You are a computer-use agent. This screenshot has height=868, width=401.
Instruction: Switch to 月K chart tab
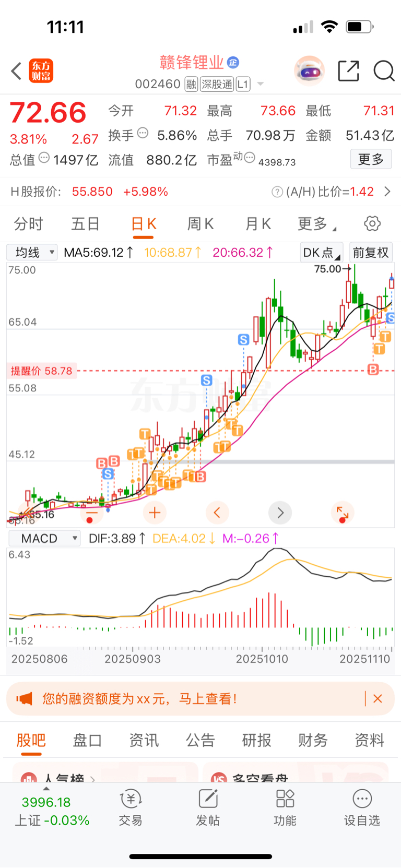coord(258,224)
